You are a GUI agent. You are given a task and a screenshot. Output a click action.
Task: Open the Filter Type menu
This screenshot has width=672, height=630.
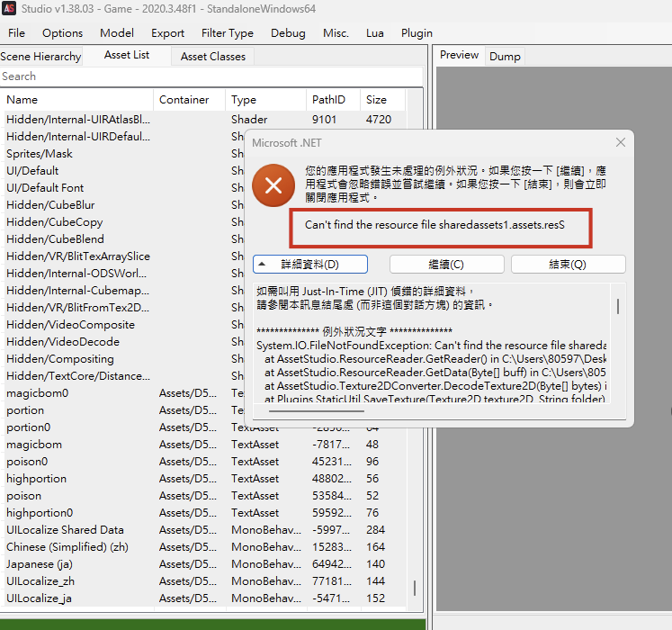[x=227, y=33]
